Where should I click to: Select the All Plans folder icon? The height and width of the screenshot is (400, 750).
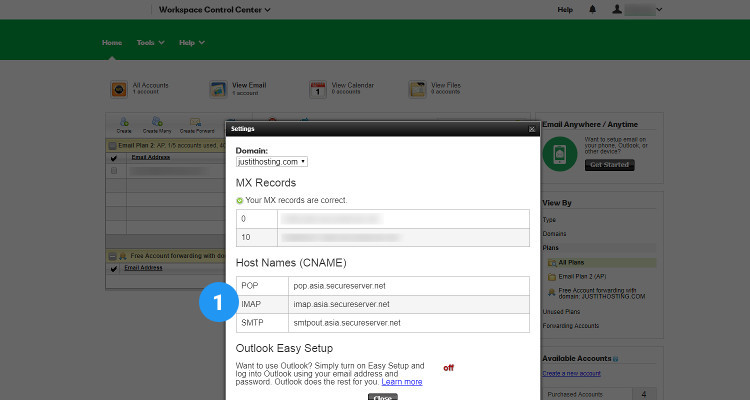point(552,263)
